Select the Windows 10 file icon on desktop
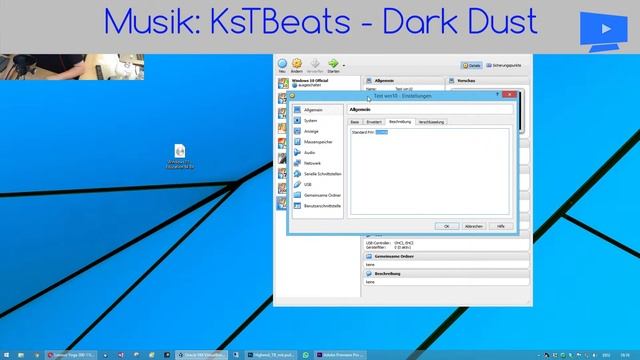 (180, 156)
